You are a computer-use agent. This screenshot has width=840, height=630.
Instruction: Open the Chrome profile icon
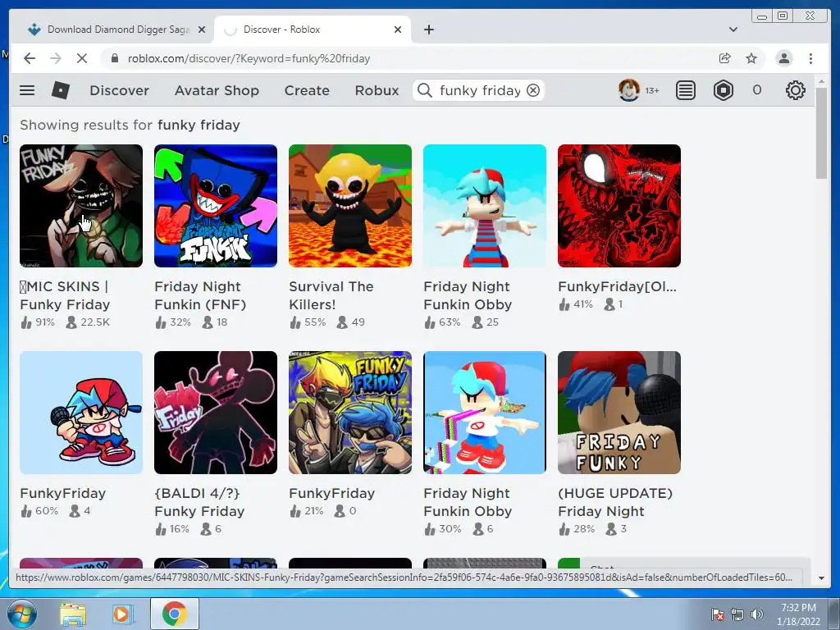click(x=783, y=58)
